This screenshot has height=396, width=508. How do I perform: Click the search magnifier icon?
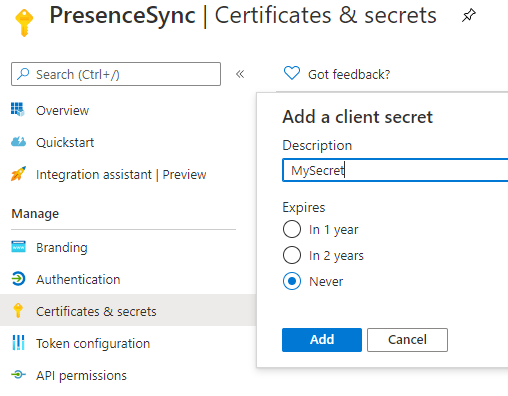23,74
